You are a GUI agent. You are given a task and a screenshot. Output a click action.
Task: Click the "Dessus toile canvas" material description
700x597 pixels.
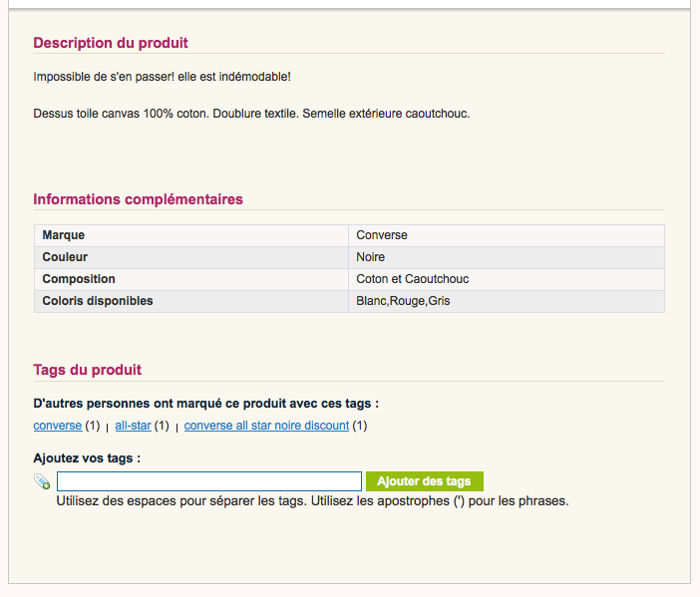251,113
